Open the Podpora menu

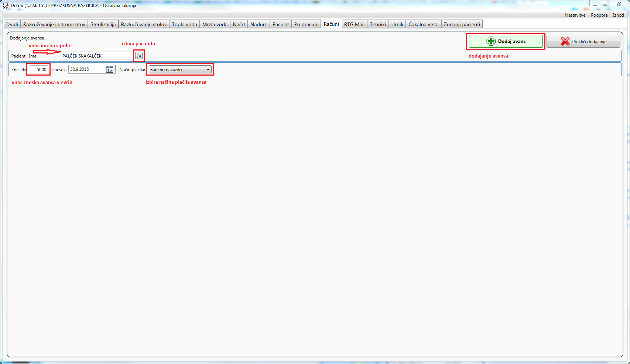[599, 15]
